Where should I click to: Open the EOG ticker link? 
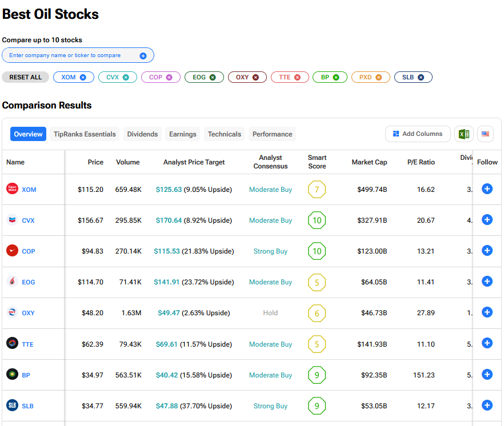point(29,282)
